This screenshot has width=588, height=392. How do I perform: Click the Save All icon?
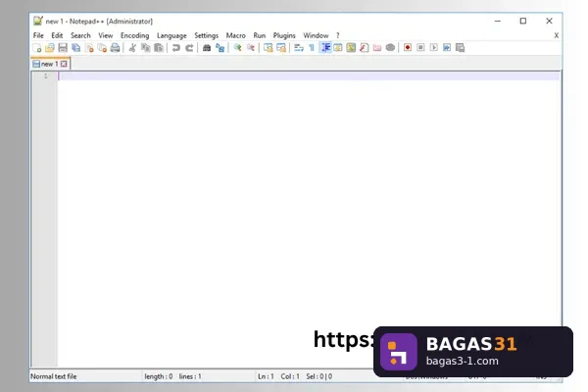click(75, 48)
